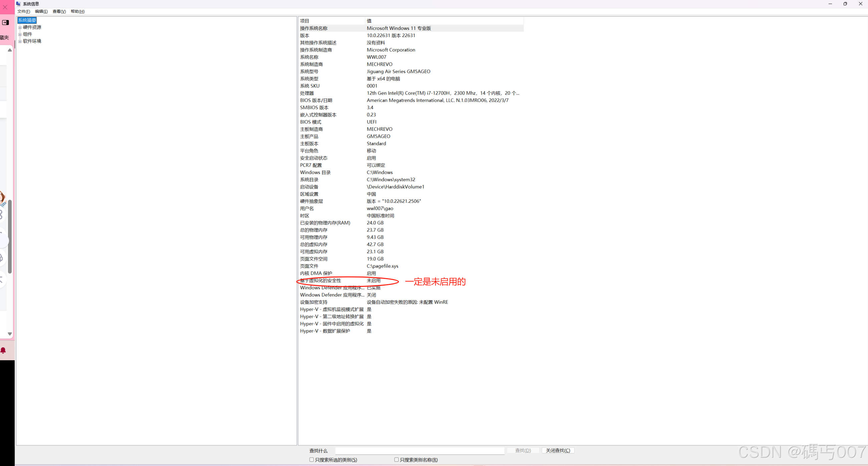The height and width of the screenshot is (466, 868).
Task: Click the scroll-down arrow in left strip
Action: pos(10,334)
